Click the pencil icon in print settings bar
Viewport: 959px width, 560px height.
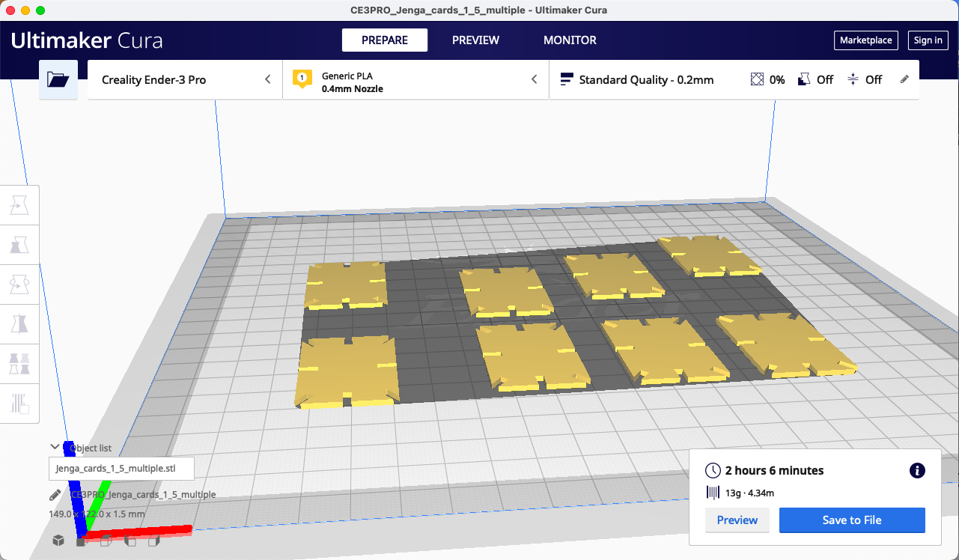click(904, 79)
